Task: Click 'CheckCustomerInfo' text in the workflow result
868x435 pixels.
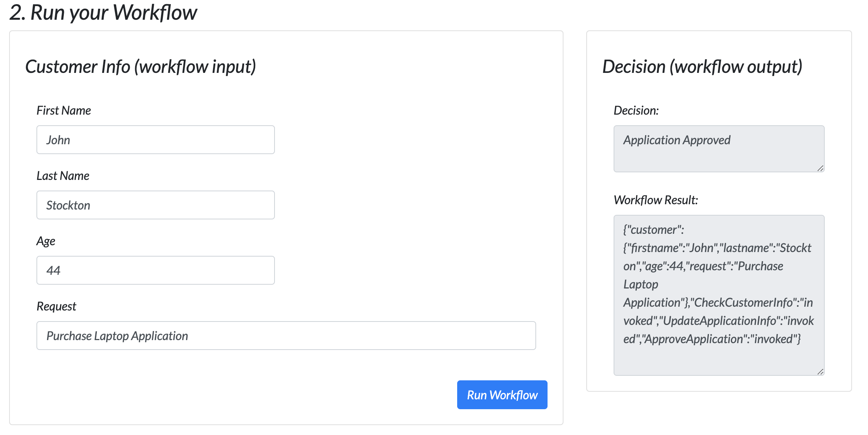Action: 743,303
